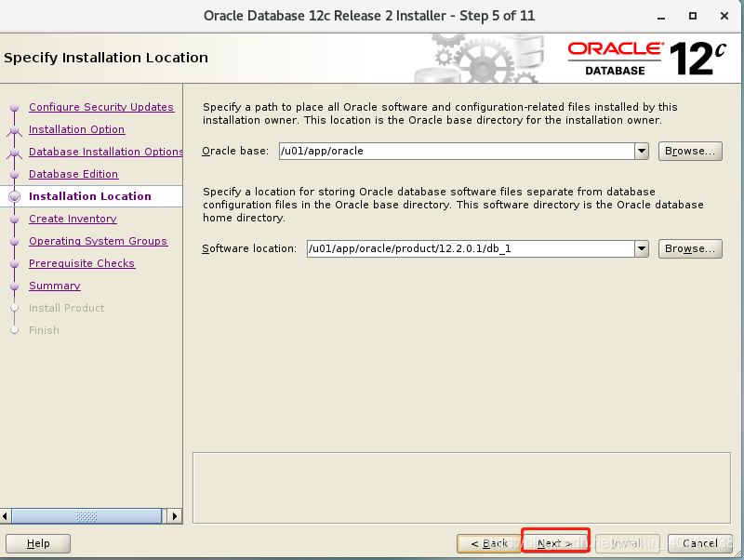Expand the Software location dropdown arrow
Viewport: 744px width, 560px height.
click(x=642, y=248)
